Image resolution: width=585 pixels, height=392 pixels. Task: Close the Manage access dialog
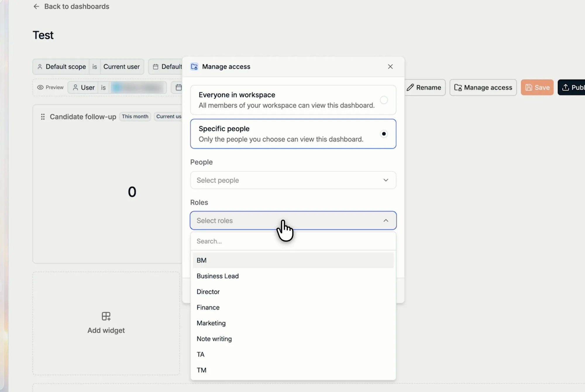coord(390,67)
